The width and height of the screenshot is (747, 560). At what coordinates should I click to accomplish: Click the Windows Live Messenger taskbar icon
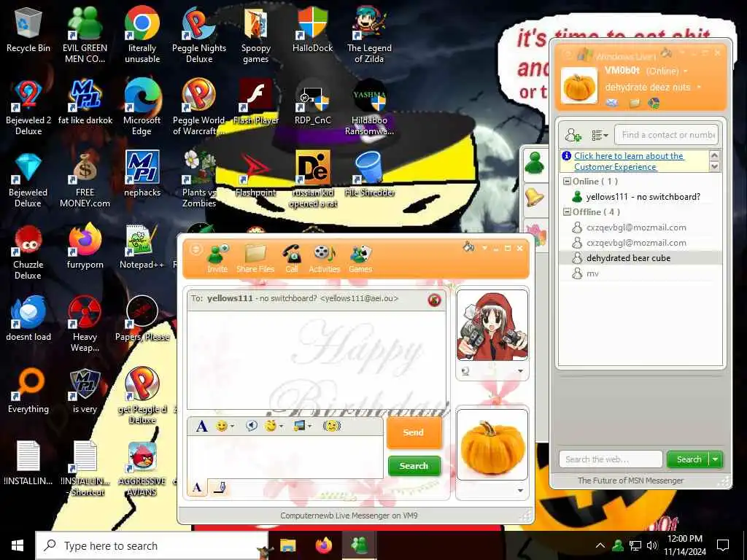(359, 545)
